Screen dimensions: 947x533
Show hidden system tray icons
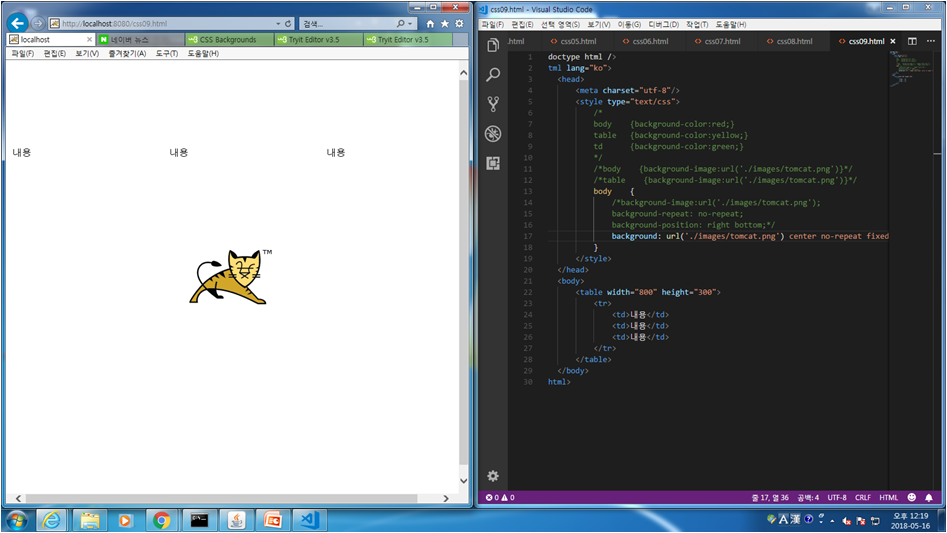click(832, 520)
